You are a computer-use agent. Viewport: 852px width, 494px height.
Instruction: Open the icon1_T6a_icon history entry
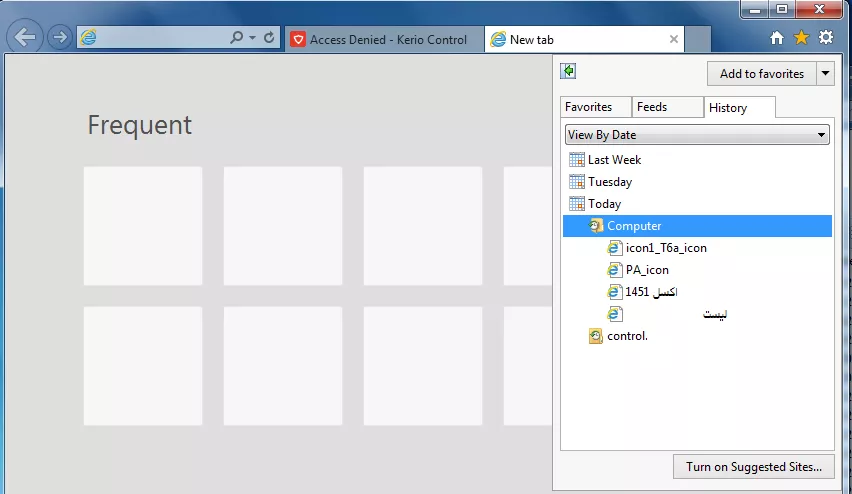[x=666, y=248]
